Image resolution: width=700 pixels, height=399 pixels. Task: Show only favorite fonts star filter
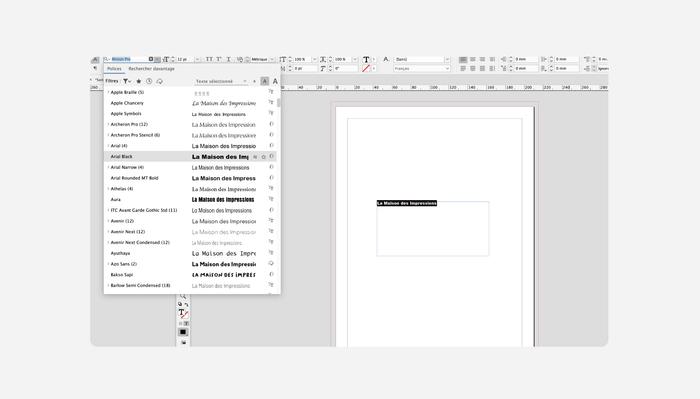pyautogui.click(x=139, y=81)
